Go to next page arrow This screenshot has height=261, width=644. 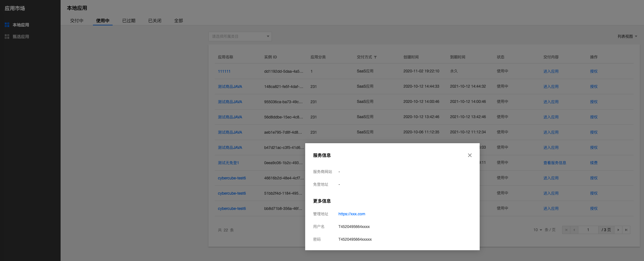618,230
